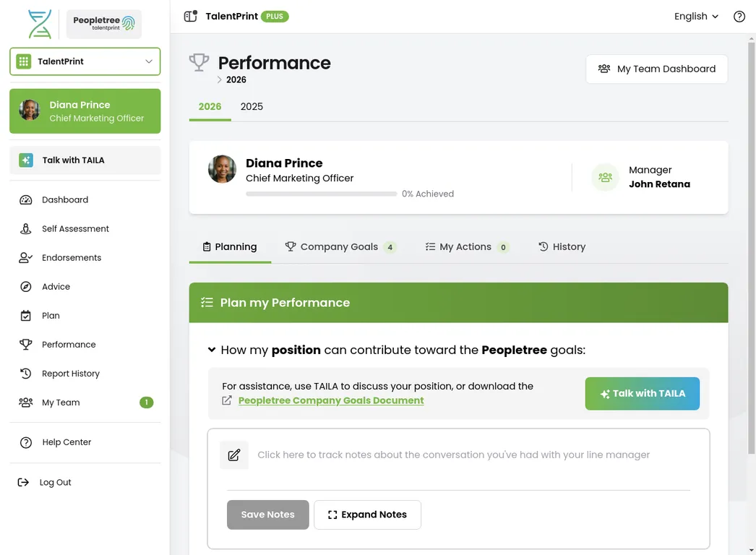The image size is (756, 555).
Task: Open the TalentPrint app switcher dropdown
Action: 85,61
